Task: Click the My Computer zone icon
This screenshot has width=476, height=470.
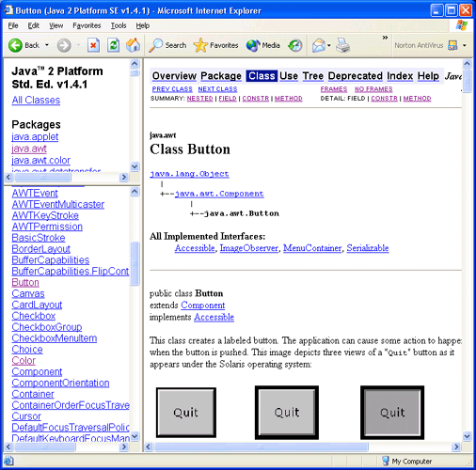Action: click(386, 461)
